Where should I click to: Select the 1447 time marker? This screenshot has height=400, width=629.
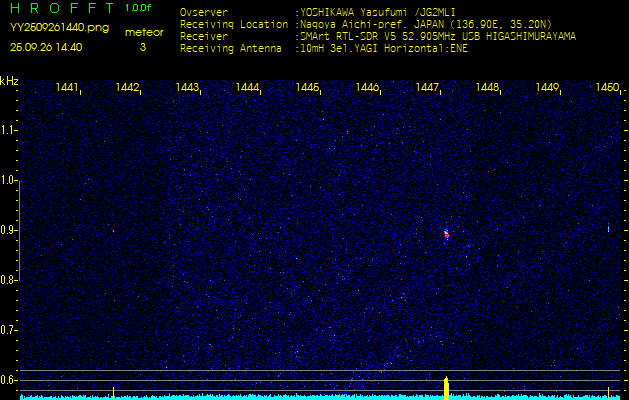(x=427, y=88)
